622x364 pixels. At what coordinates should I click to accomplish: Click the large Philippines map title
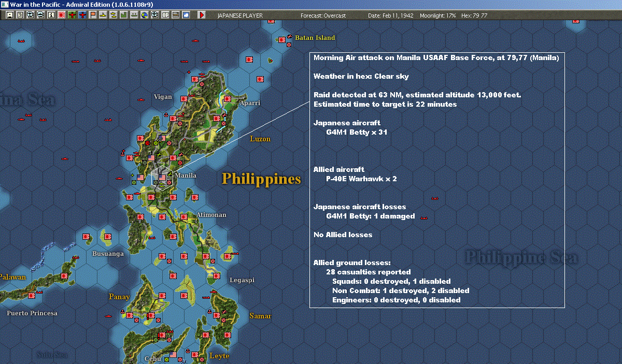pos(261,179)
